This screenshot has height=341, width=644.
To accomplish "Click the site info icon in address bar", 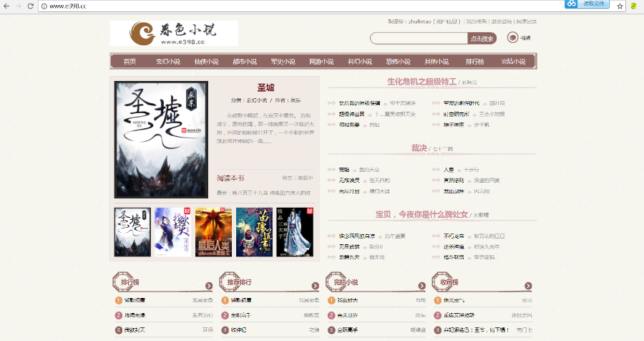I will click(44, 6).
